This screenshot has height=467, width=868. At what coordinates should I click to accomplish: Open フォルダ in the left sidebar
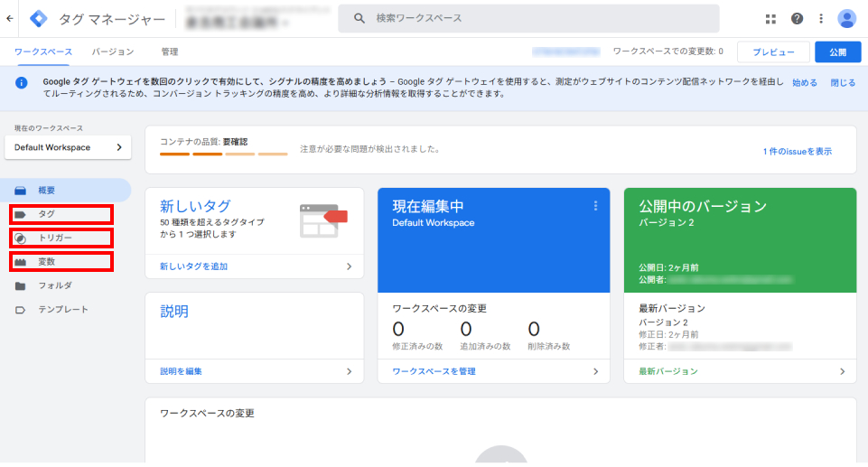click(54, 285)
